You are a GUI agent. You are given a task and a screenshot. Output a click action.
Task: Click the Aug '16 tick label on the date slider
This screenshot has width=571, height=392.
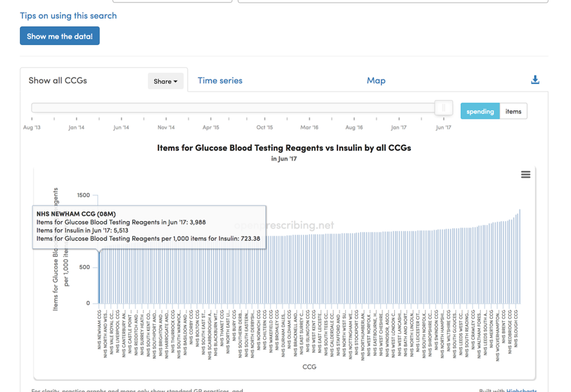pyautogui.click(x=354, y=128)
